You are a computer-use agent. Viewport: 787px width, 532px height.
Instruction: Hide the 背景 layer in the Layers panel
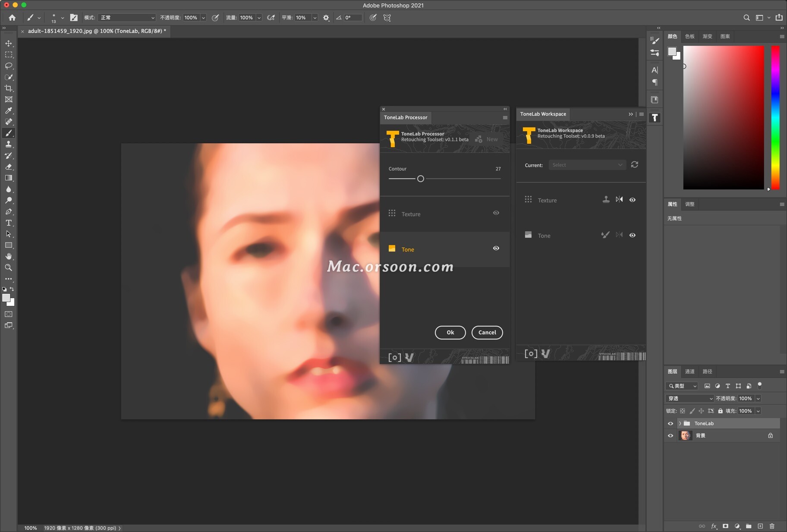pyautogui.click(x=670, y=435)
